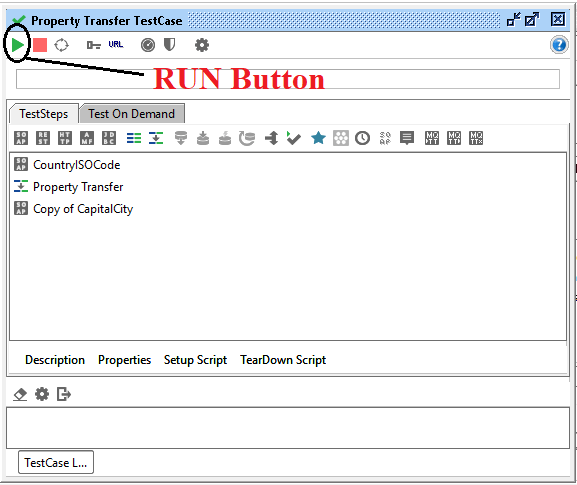The width and height of the screenshot is (577, 485).
Task: Export the test case log
Action: [x=64, y=394]
